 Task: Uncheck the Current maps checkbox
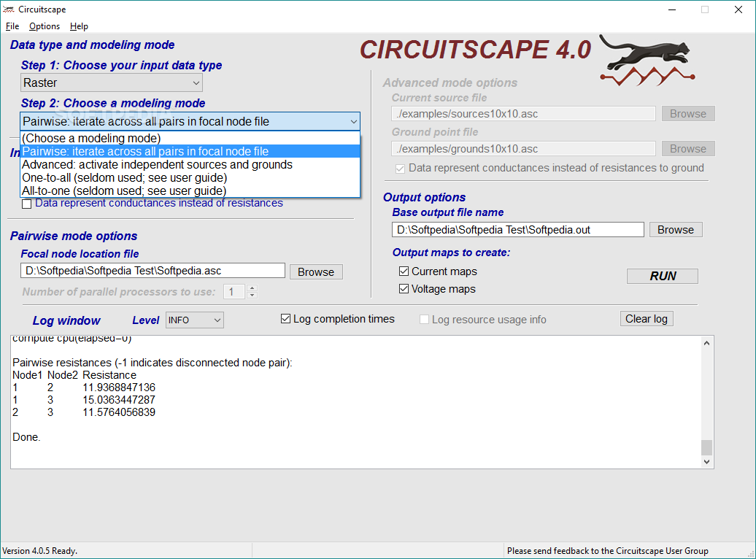(x=404, y=271)
